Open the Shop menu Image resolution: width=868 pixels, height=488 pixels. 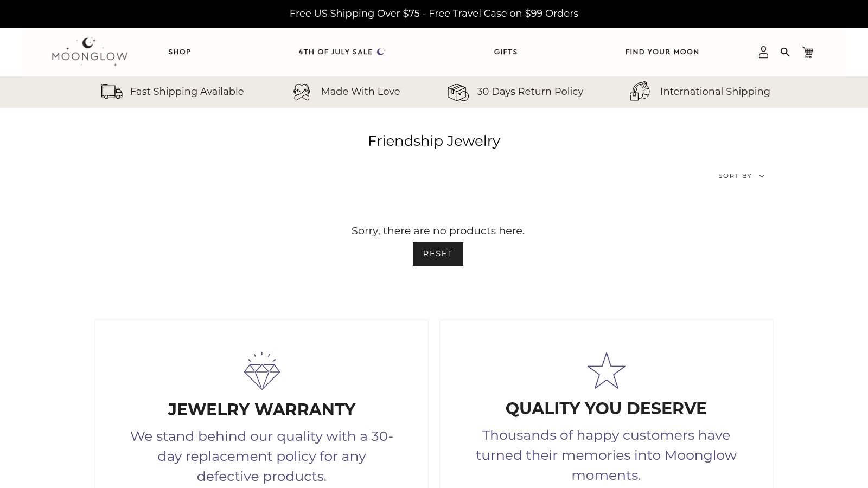180,52
